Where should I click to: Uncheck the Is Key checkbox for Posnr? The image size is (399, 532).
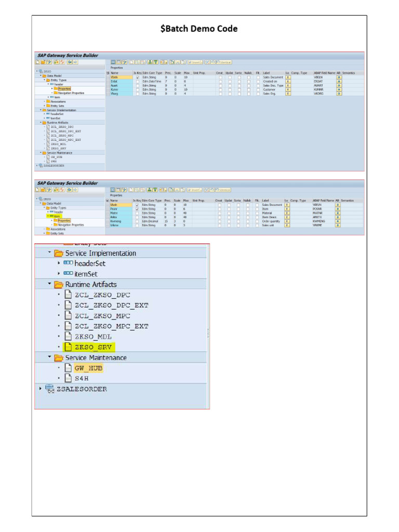click(x=137, y=209)
